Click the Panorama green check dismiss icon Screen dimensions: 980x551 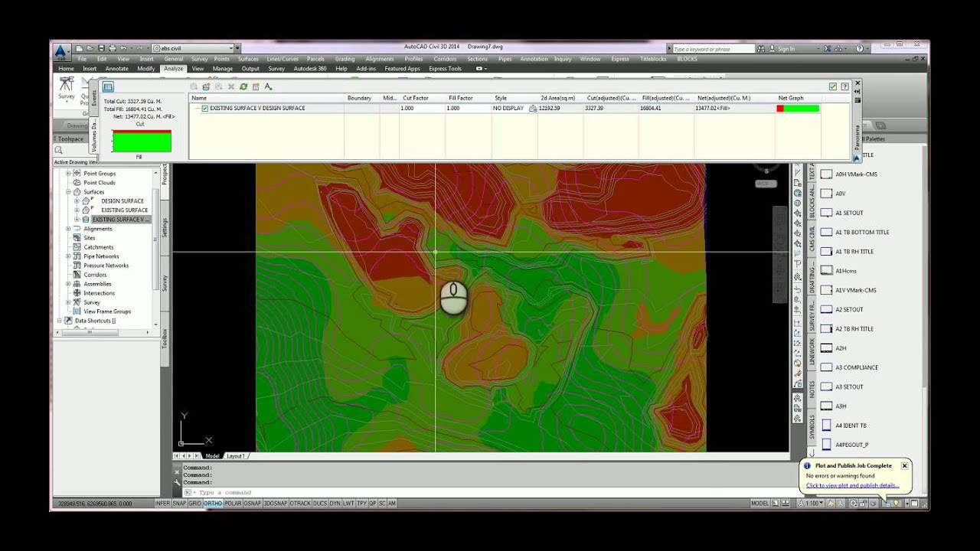[x=833, y=86]
